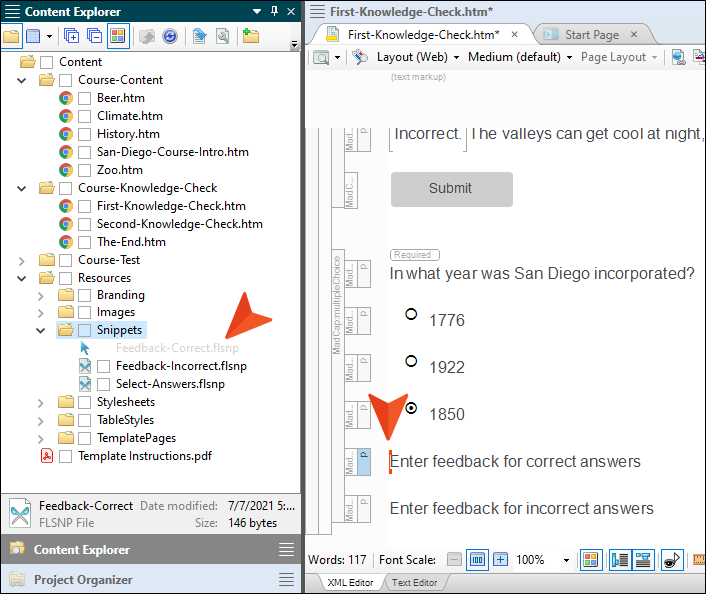
Task: Check the box next to Climate.htm
Action: tap(84, 116)
